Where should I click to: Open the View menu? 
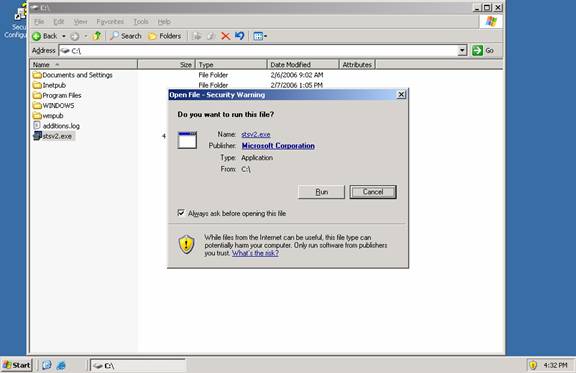(80, 22)
